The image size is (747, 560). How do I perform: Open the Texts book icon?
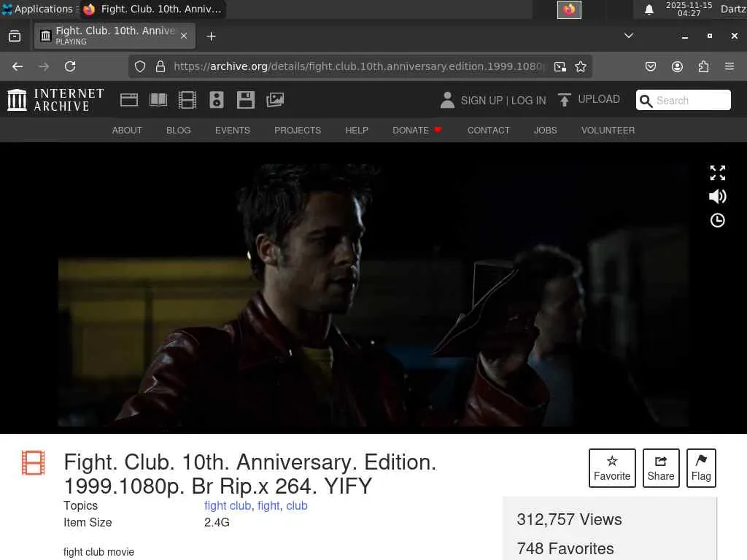158,100
